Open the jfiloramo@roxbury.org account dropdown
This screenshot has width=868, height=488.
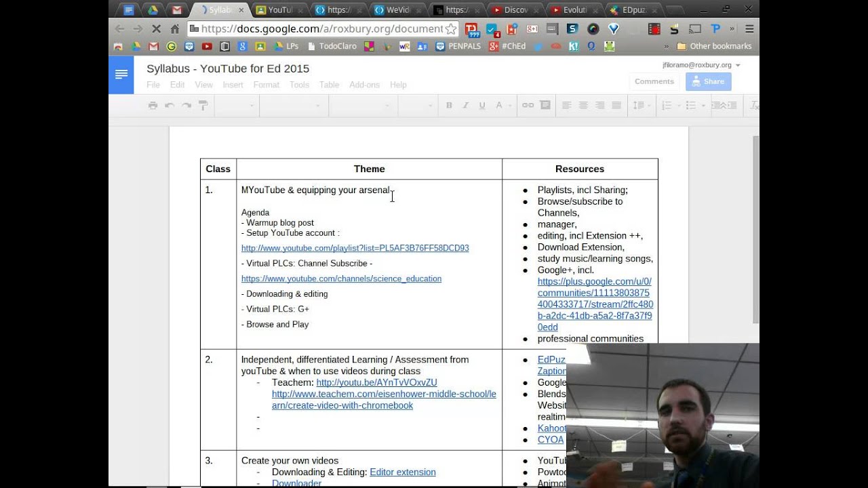pos(701,65)
